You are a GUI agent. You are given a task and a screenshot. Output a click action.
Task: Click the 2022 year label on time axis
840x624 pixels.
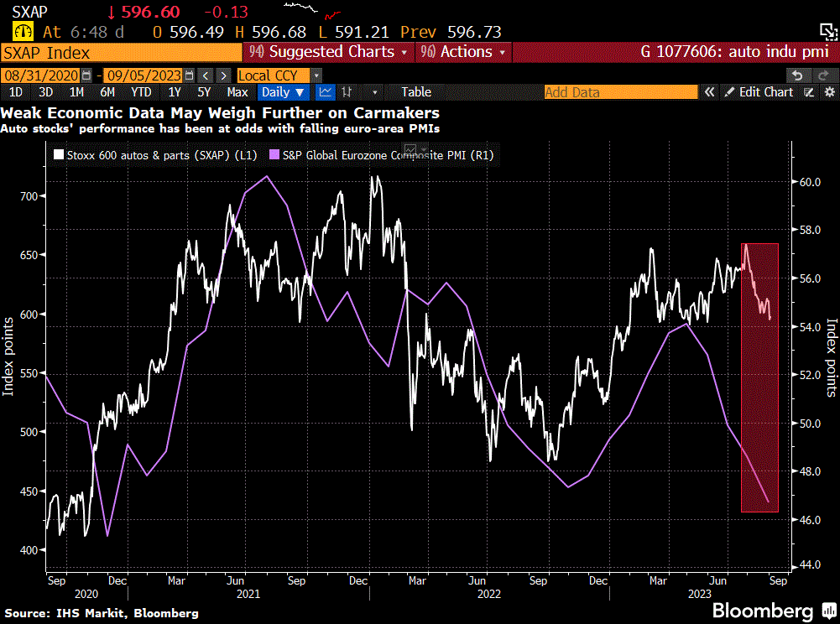(x=489, y=594)
